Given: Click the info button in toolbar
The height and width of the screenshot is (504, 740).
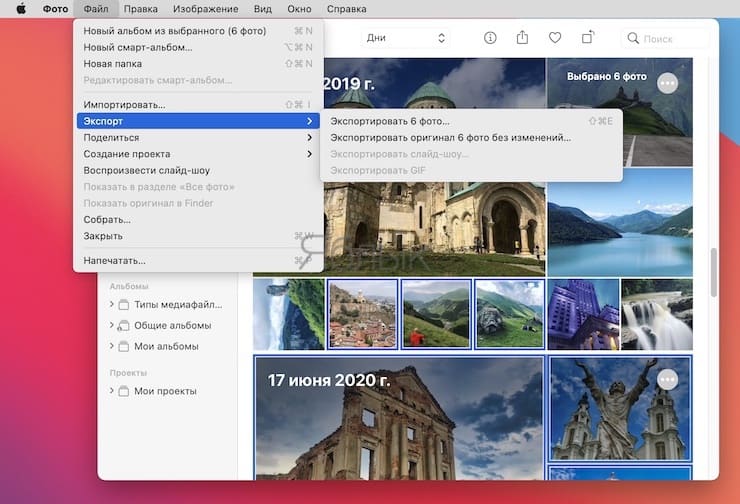Looking at the screenshot, I should tap(490, 38).
